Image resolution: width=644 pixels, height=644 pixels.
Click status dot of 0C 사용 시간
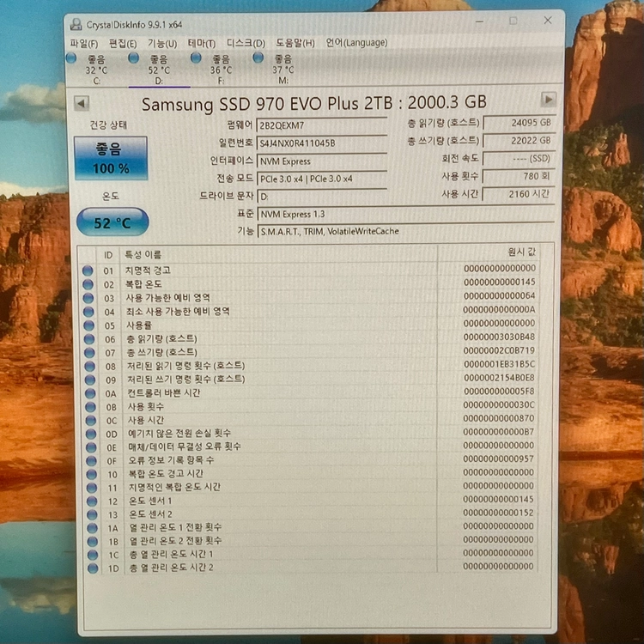pyautogui.click(x=91, y=420)
